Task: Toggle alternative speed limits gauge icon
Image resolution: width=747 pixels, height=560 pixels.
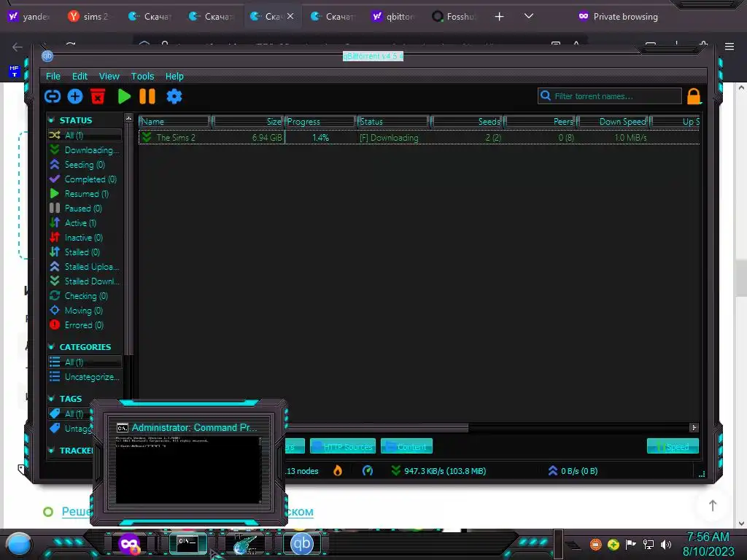Action: pyautogui.click(x=368, y=471)
